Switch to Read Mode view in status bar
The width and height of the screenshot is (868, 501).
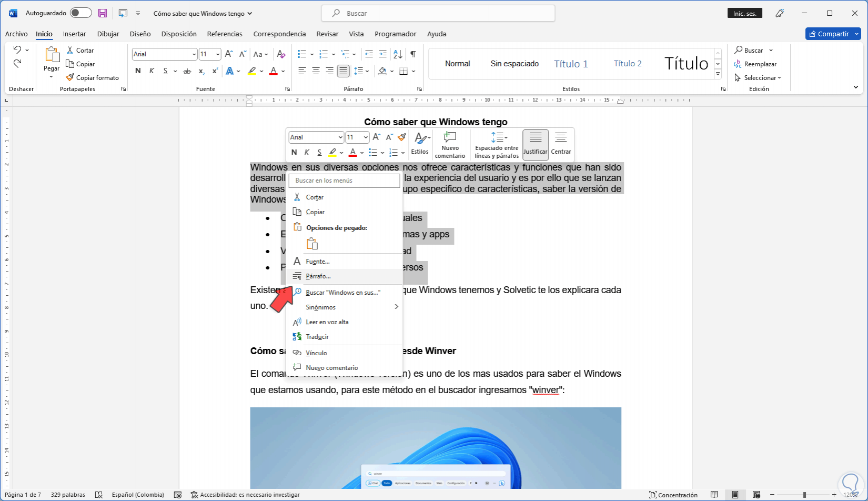(x=714, y=495)
